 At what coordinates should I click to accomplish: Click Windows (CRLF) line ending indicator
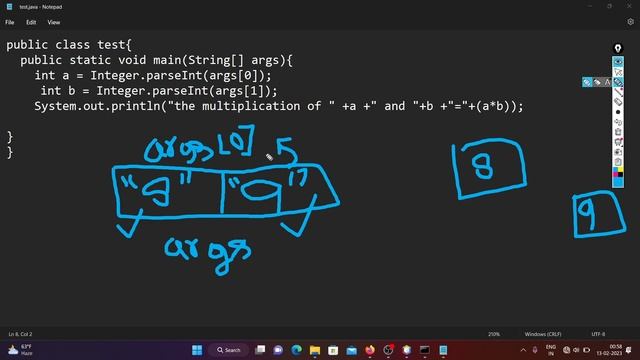click(x=543, y=334)
